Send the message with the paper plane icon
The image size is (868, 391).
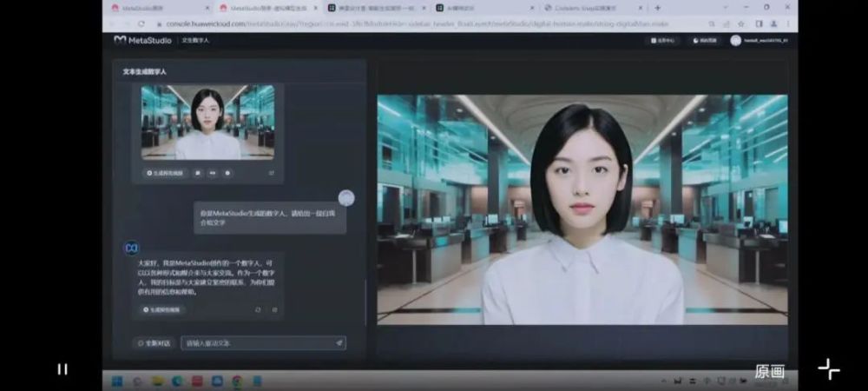[339, 343]
